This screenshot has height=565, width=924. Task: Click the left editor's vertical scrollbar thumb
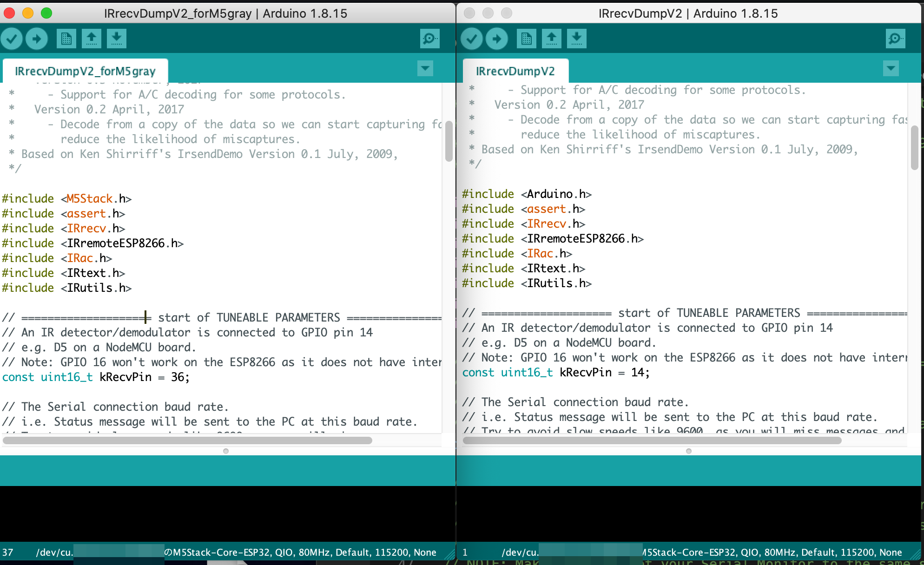tap(449, 141)
